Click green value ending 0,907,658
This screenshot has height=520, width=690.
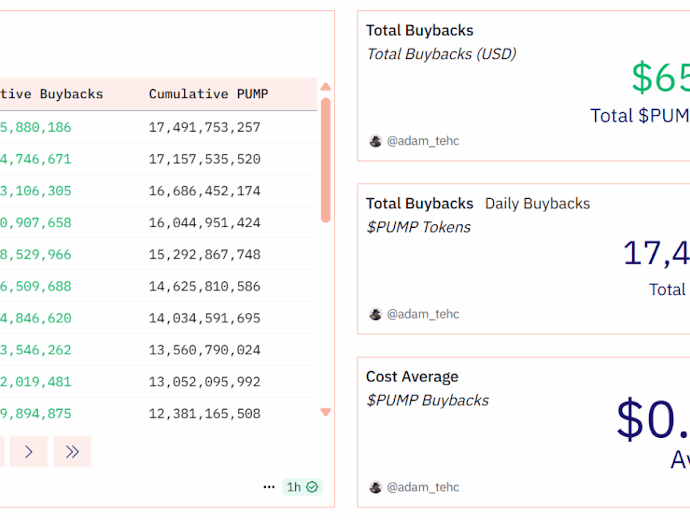tap(36, 223)
